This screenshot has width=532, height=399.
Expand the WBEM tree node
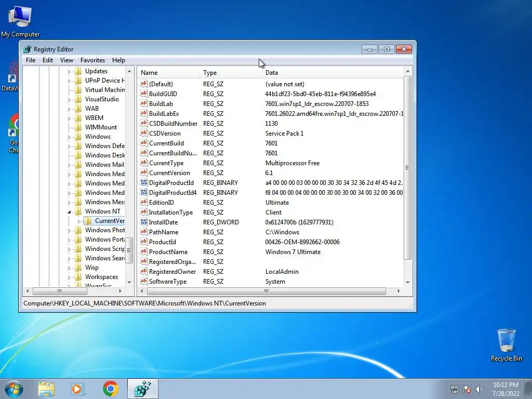coord(69,118)
